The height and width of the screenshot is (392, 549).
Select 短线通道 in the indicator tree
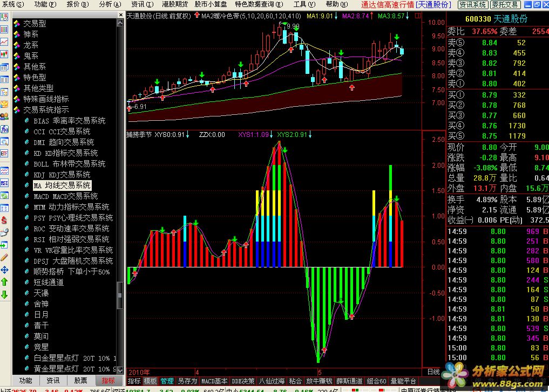[49, 282]
